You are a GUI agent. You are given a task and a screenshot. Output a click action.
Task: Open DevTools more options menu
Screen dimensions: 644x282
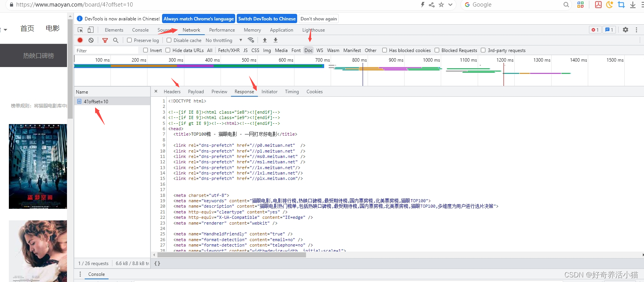pos(636,30)
